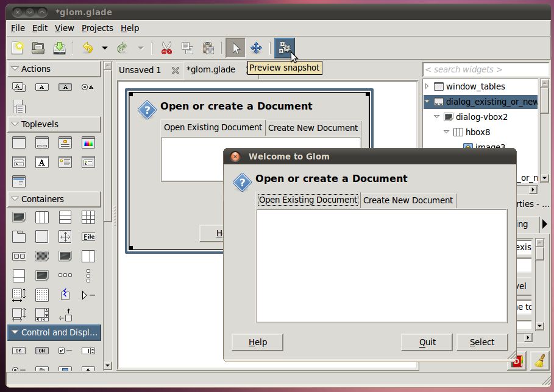The width and height of the screenshot is (554, 392).
Task: Select the dialog-vbox2 tree item
Action: [481, 117]
